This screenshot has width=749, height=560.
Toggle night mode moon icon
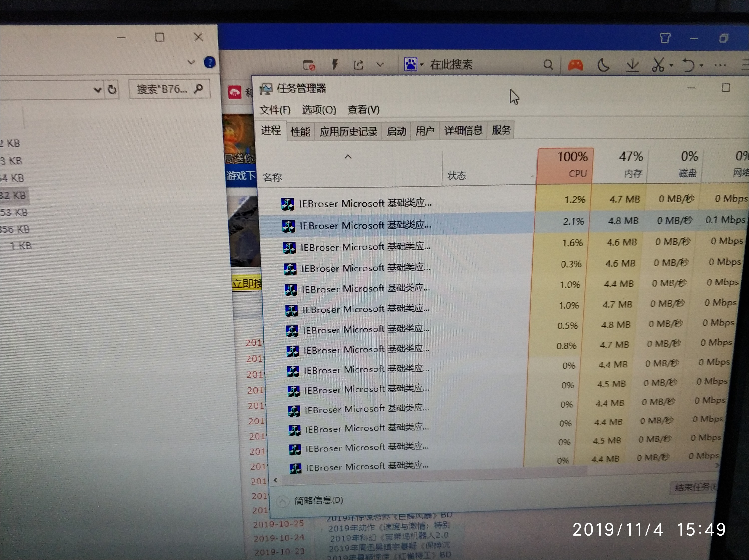[603, 64]
